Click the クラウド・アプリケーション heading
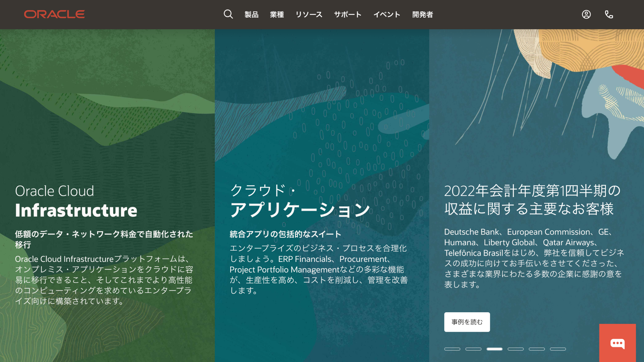 point(300,201)
